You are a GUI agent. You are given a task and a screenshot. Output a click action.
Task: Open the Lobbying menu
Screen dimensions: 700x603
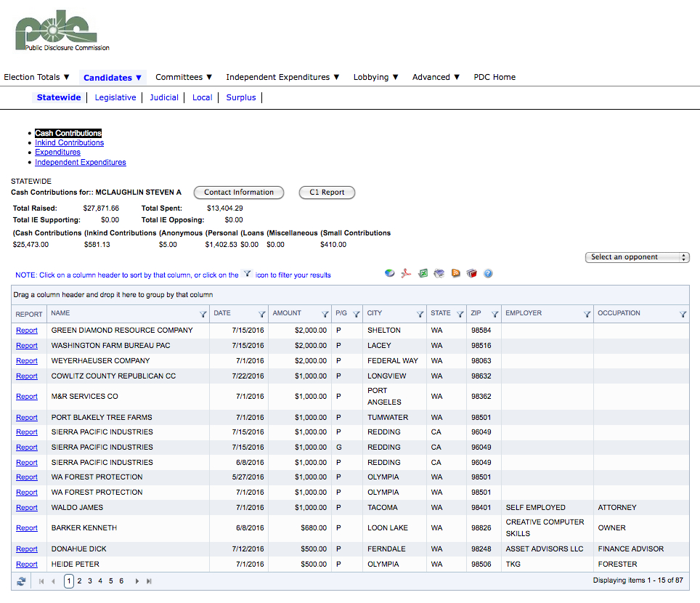(x=375, y=77)
